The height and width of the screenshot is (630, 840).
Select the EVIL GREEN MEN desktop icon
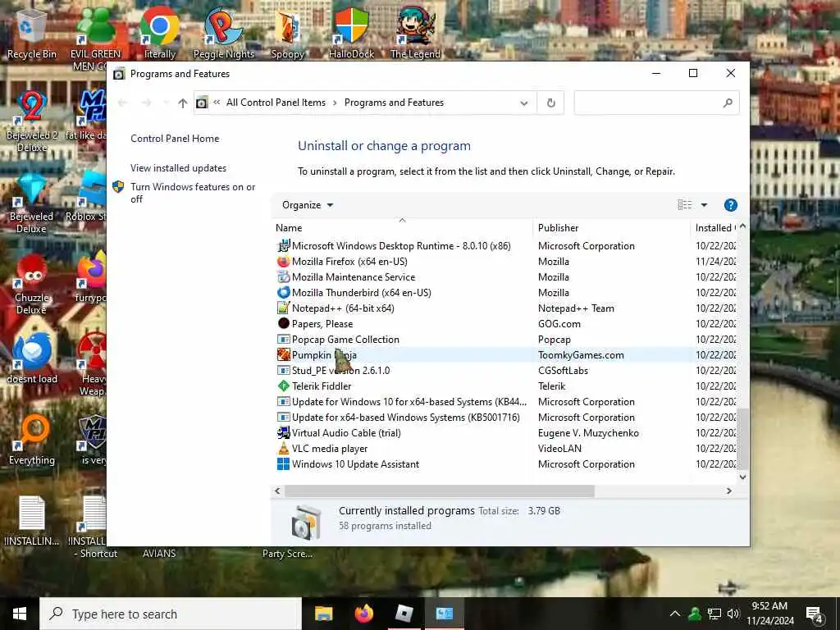point(95,39)
